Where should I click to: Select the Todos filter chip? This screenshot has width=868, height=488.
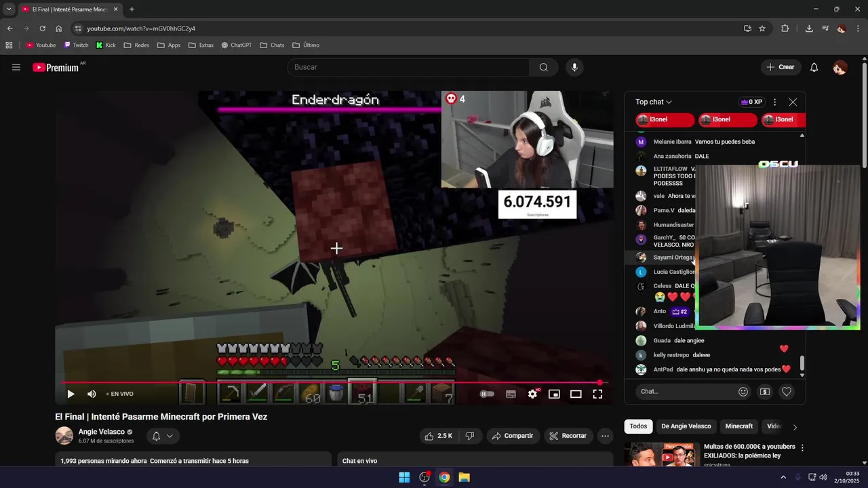coord(638,426)
